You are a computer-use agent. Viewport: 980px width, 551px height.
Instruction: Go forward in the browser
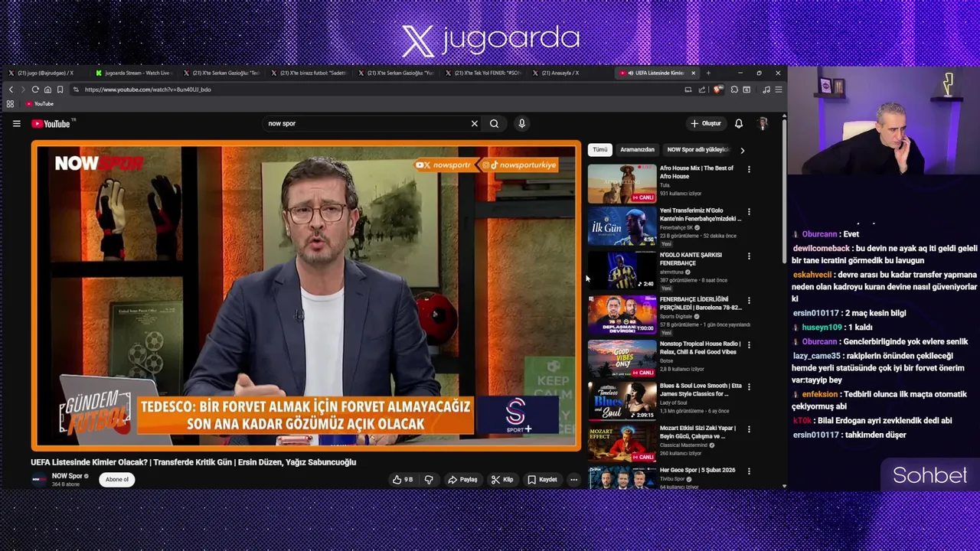click(x=22, y=90)
